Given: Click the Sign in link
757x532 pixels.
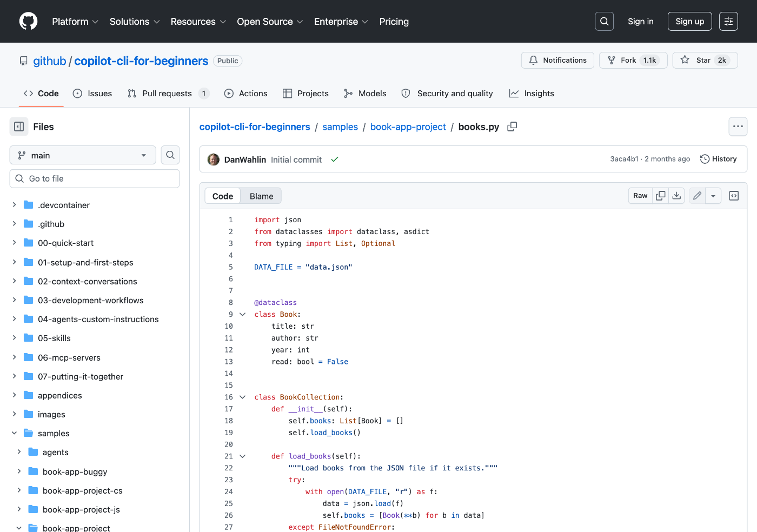Looking at the screenshot, I should [x=641, y=22].
